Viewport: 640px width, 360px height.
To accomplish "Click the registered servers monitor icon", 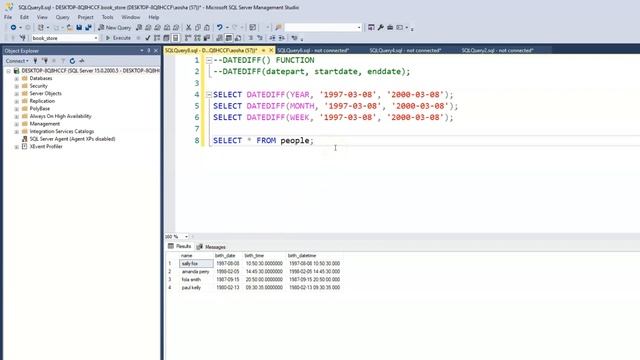I will pyautogui.click(x=371, y=27).
